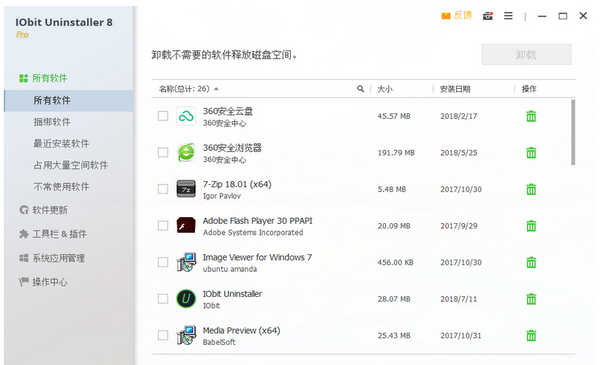Select the 7-Zip 18.01 (x64) name
Screen dimensions: 600x365
(237, 184)
